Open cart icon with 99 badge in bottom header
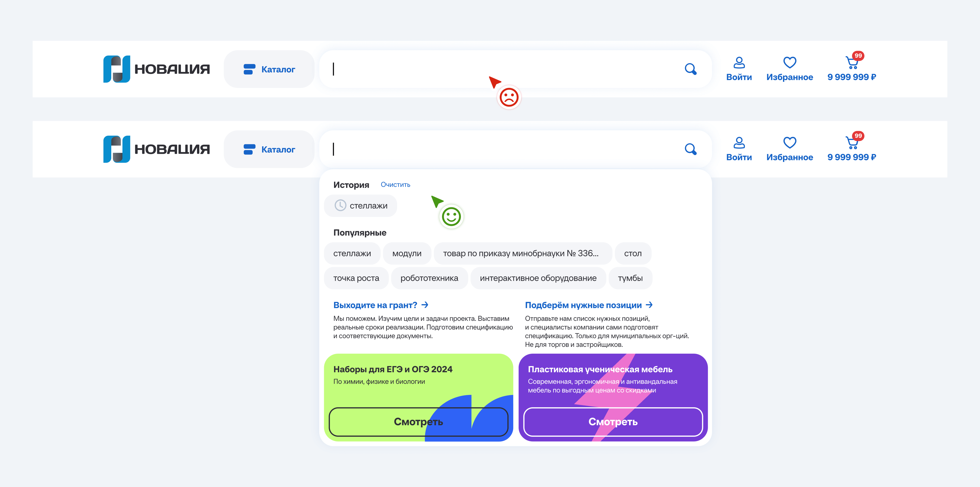 [x=851, y=143]
